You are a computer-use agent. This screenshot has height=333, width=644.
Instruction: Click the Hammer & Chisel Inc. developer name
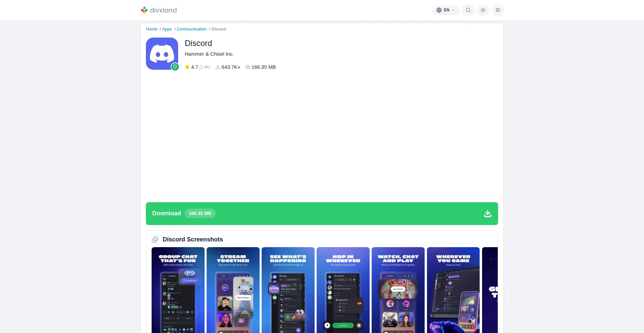coord(209,54)
